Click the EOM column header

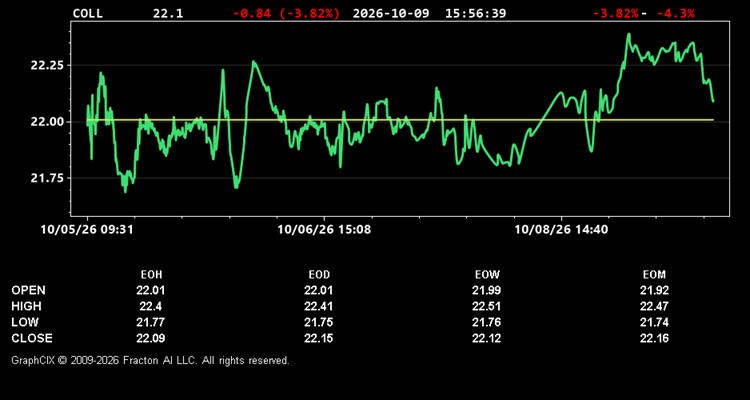click(654, 275)
